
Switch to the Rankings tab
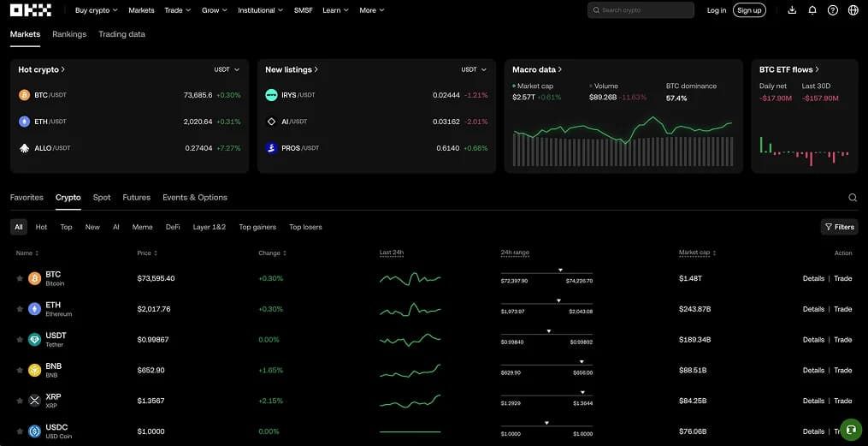pos(69,34)
